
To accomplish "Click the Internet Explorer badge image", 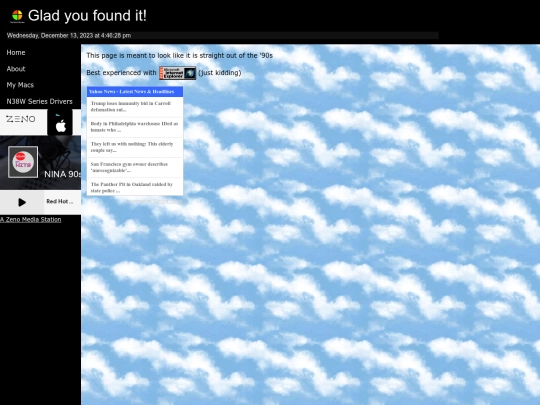I will [177, 73].
